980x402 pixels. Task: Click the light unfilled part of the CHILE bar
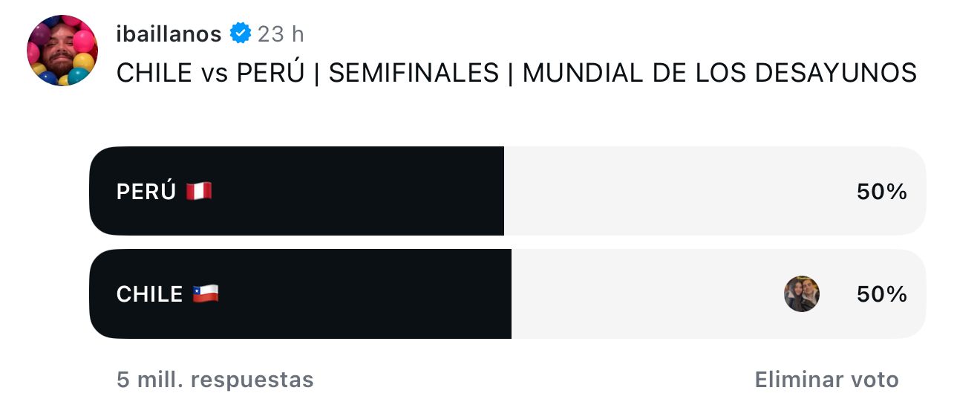pos(719,294)
